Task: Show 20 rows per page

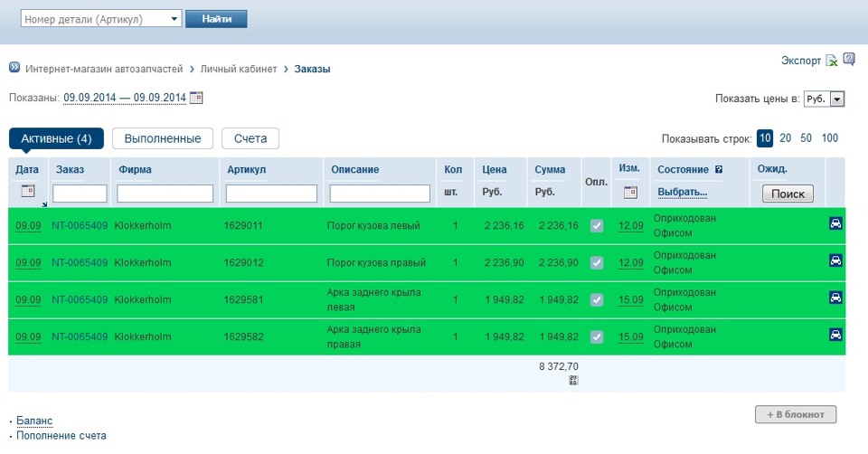Action: pyautogui.click(x=785, y=137)
